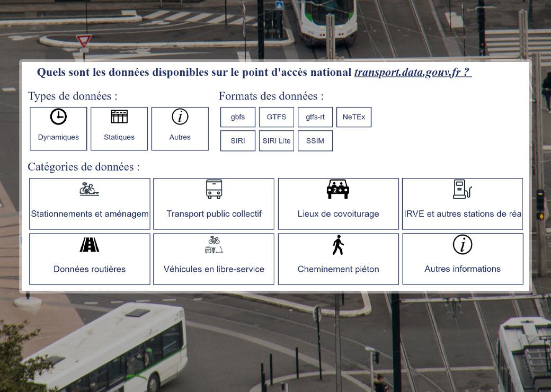Select the clock icon for Dynamiques data
This screenshot has height=392, width=551.
58,116
